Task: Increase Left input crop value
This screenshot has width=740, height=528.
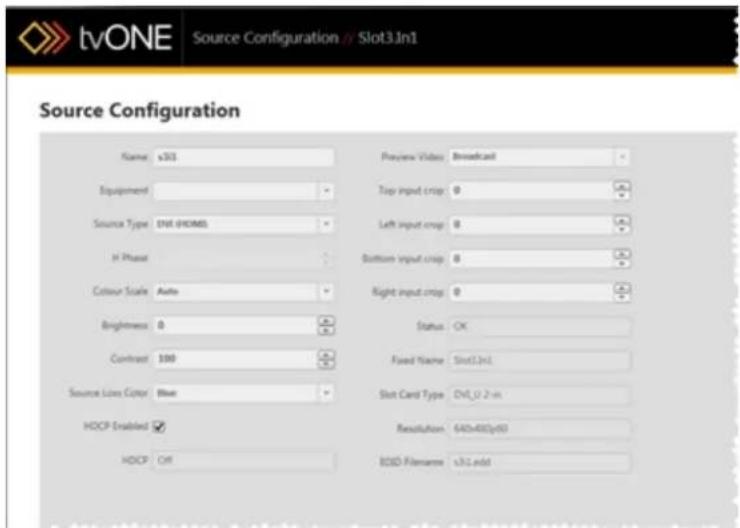Action: tap(622, 220)
